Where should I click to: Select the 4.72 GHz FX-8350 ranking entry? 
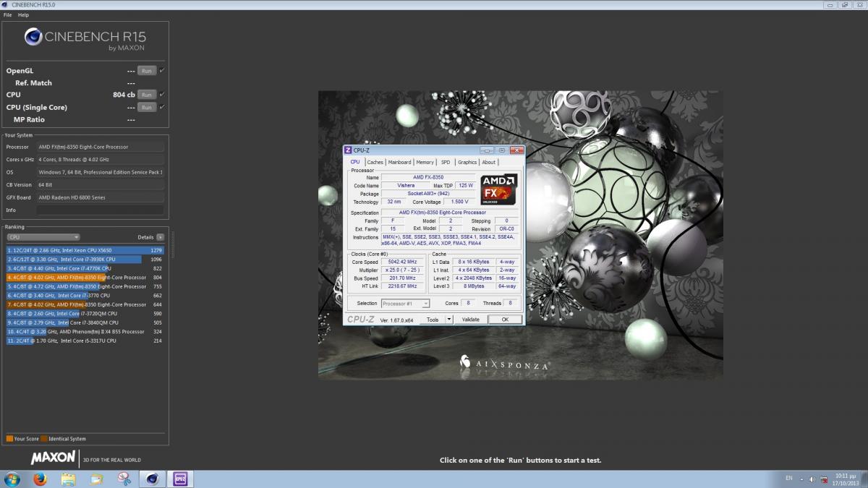pos(85,286)
